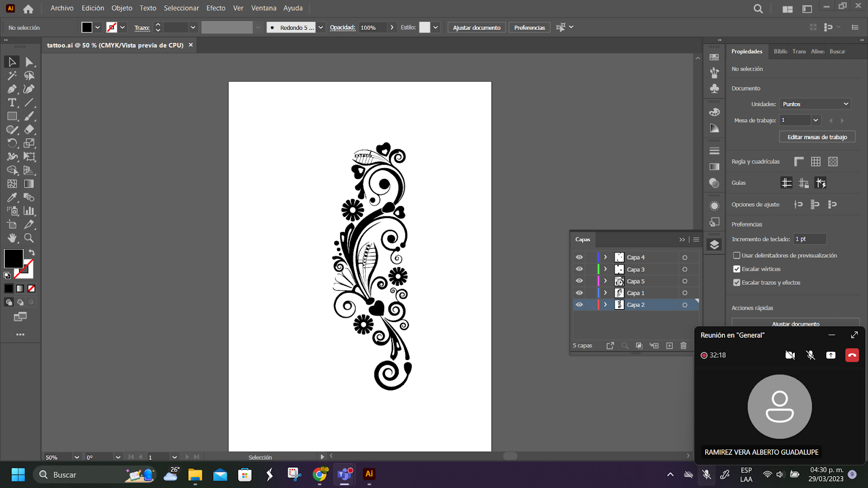Show the grid in Regla y cuadrículas

tap(816, 162)
